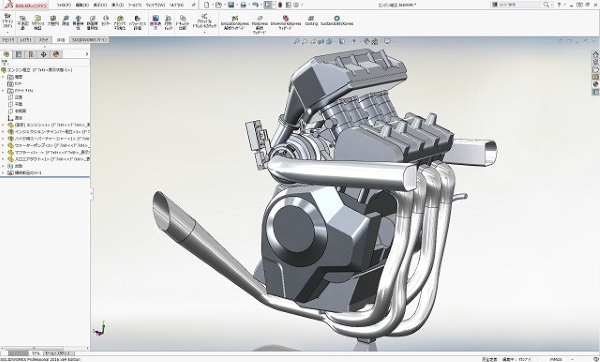The image size is (600, 362).
Task: Click the New document icon
Action: pos(207,5)
